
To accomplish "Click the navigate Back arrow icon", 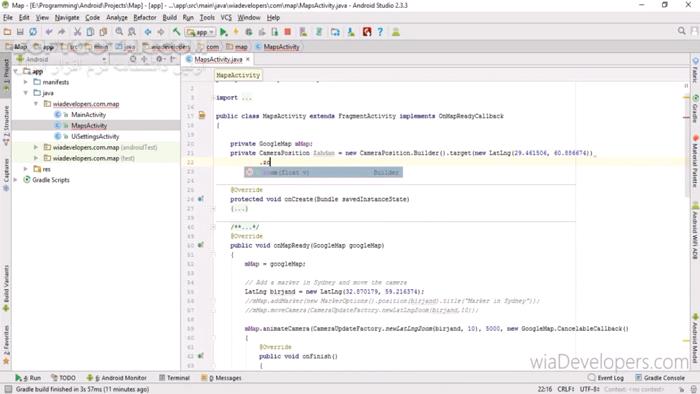I will [x=148, y=32].
